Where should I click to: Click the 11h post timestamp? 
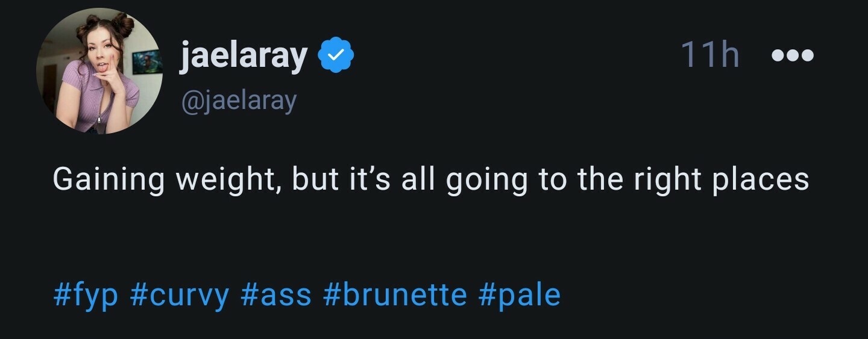click(709, 55)
